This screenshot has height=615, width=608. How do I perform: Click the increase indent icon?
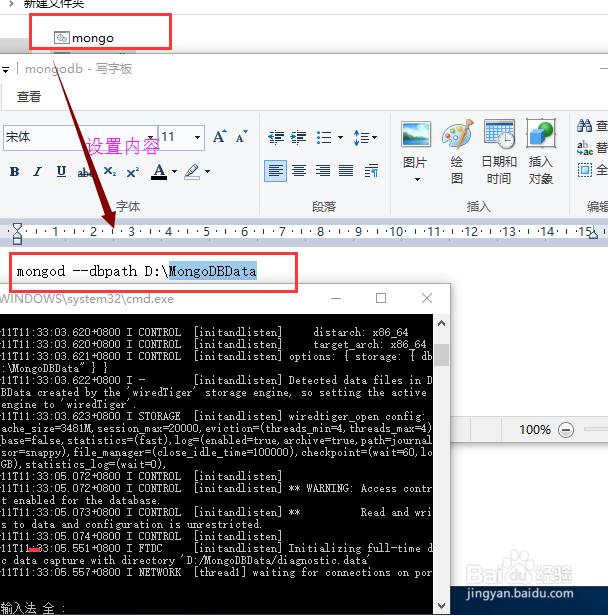[299, 137]
